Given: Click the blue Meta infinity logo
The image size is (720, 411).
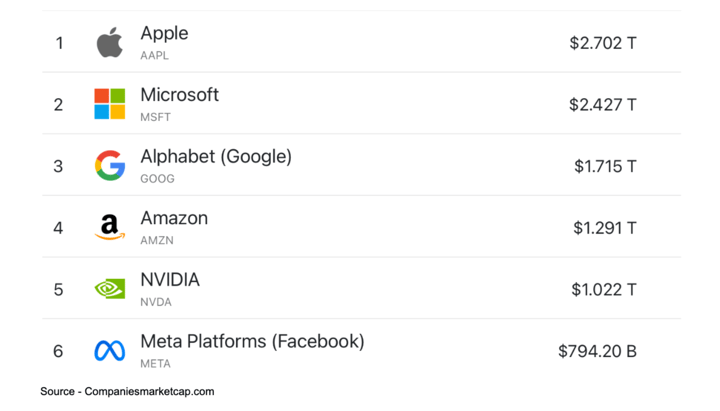Looking at the screenshot, I should [x=109, y=351].
